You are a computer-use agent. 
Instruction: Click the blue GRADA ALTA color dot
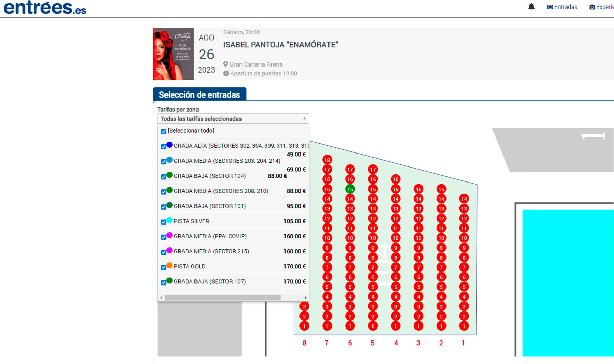pyautogui.click(x=170, y=145)
